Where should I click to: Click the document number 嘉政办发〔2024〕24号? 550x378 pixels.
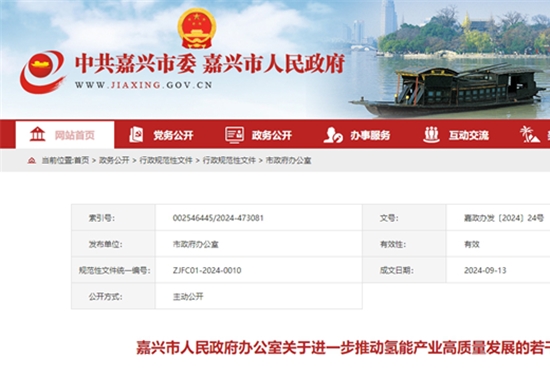504,218
